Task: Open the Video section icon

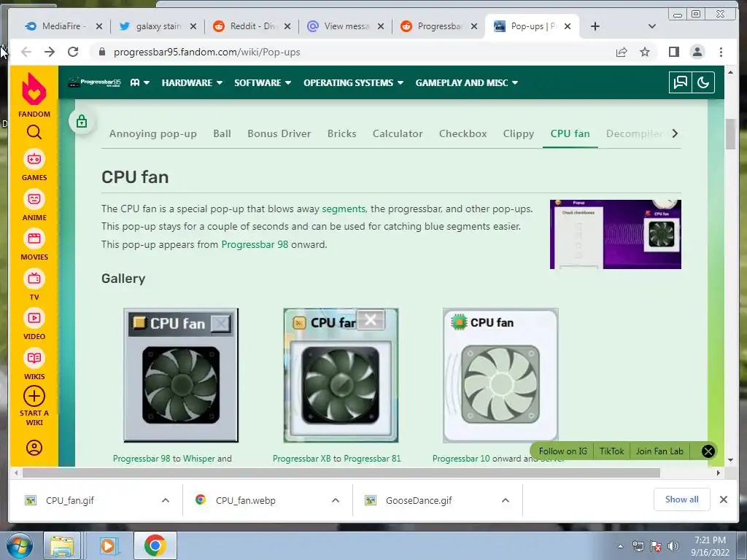Action: point(34,319)
